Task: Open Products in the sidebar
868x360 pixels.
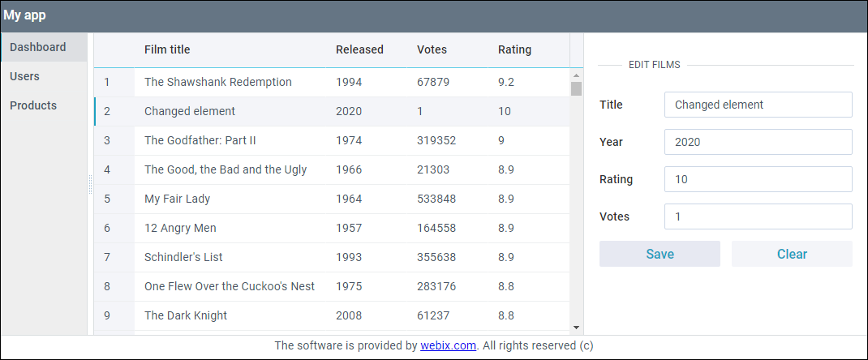Action: (33, 105)
